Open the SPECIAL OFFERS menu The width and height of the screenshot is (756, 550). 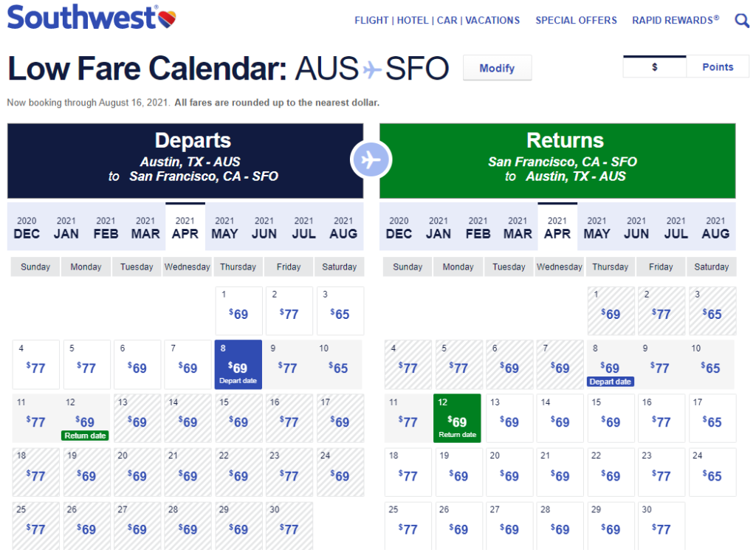576,20
